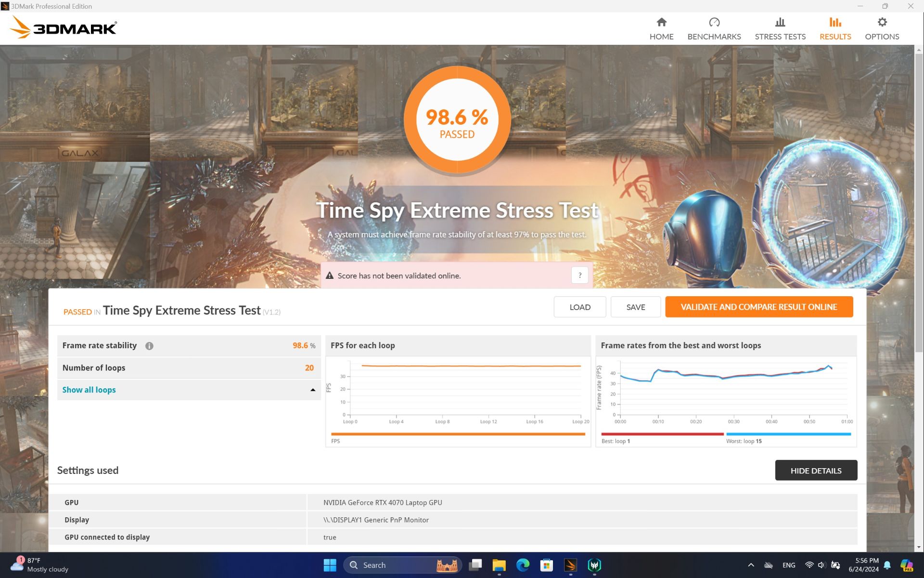924x578 pixels.
Task: Open File Explorer from taskbar
Action: point(499,565)
